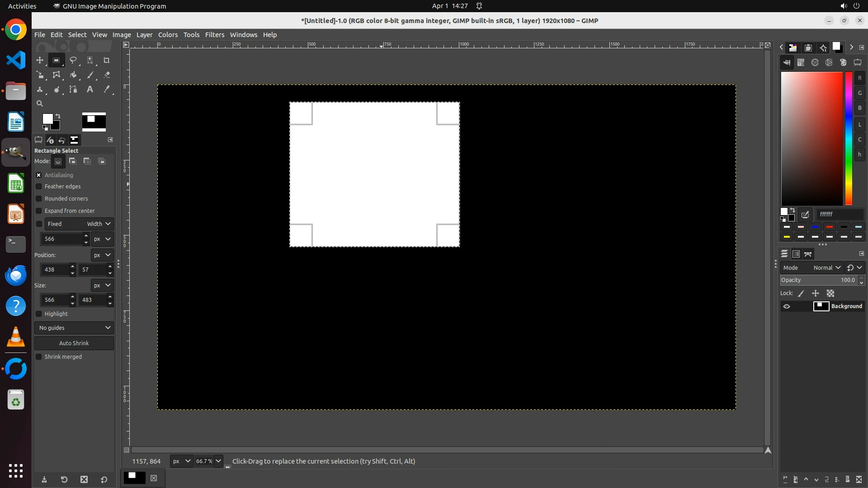Enable Feather edges checkbox

click(39, 187)
